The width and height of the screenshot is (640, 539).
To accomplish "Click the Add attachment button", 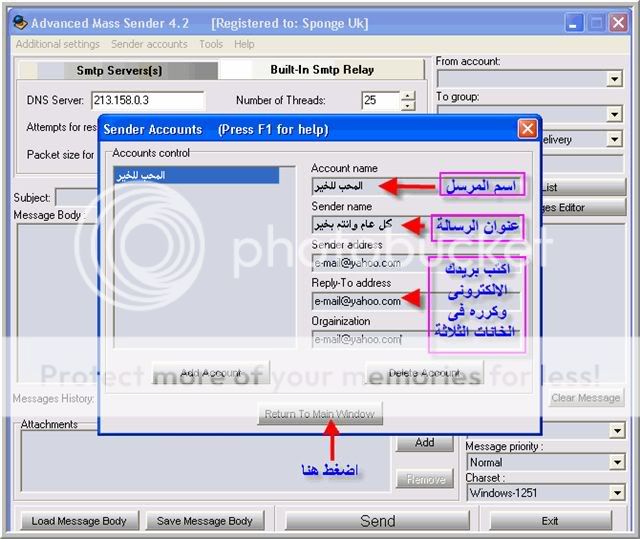I will point(424,443).
